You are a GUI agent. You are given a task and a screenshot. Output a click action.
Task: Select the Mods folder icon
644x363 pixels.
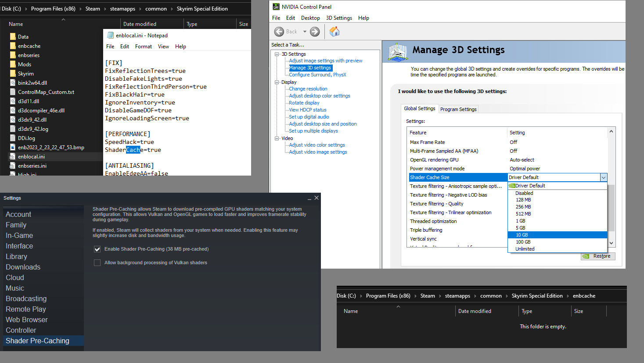click(13, 65)
